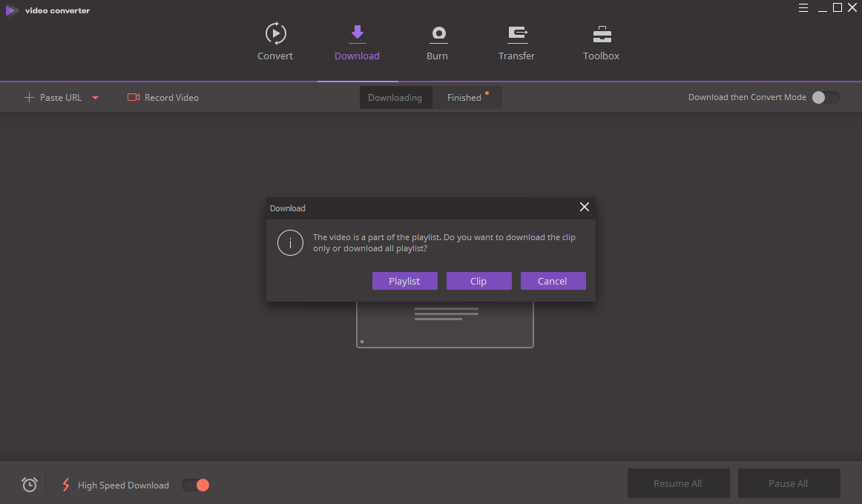862x504 pixels.
Task: Switch to the Finished tab
Action: pos(467,97)
